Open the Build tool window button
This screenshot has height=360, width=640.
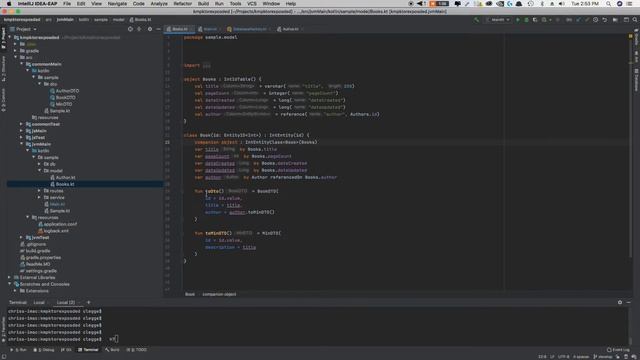pyautogui.click(x=112, y=350)
